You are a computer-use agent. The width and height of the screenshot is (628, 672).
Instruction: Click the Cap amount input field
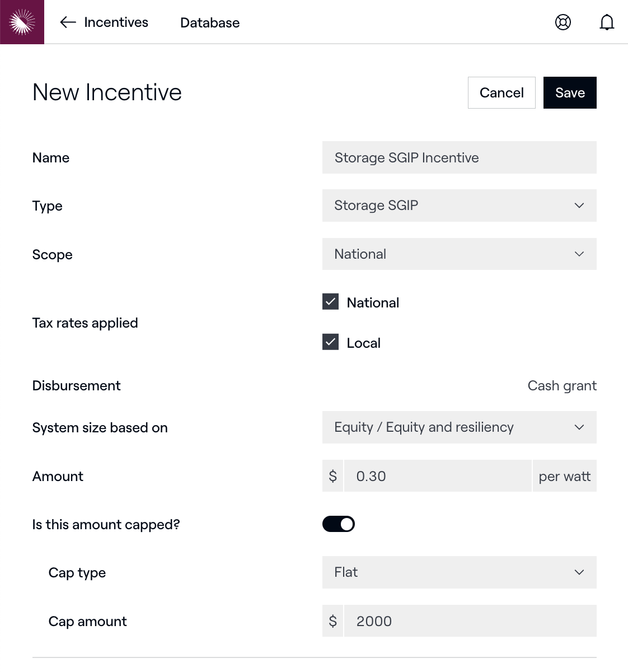point(470,621)
